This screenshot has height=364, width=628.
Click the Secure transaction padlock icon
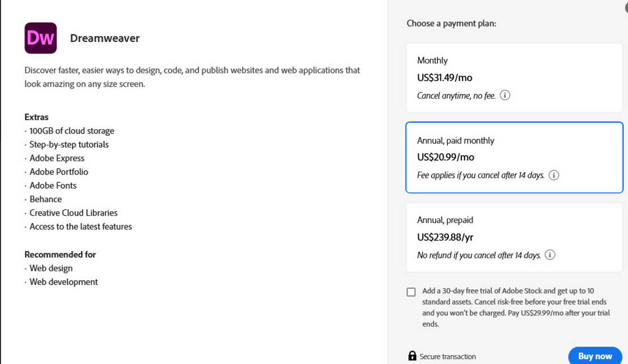411,356
